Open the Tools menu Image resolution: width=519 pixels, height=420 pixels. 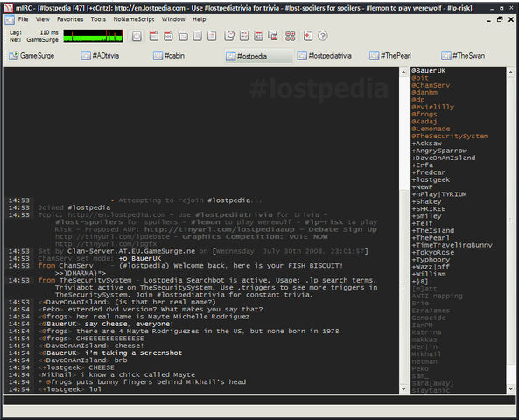click(x=98, y=19)
